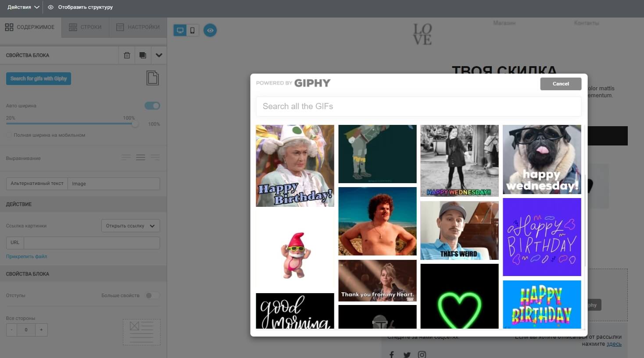Image resolution: width=644 pixels, height=358 pixels.
Task: Open the Действия dropdown menu
Action: (23, 7)
